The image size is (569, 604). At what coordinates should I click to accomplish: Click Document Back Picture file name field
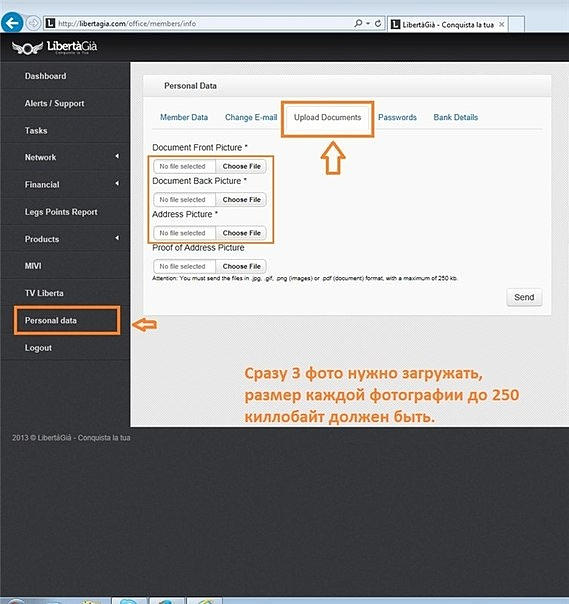185,200
